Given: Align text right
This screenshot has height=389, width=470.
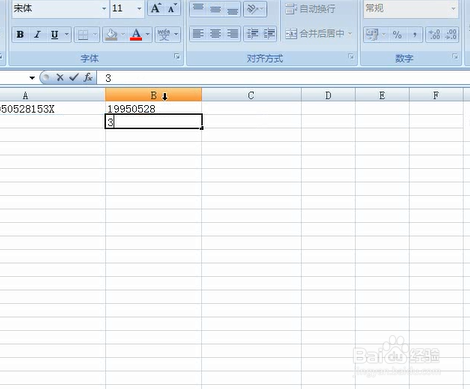Looking at the screenshot, I should click(x=232, y=34).
